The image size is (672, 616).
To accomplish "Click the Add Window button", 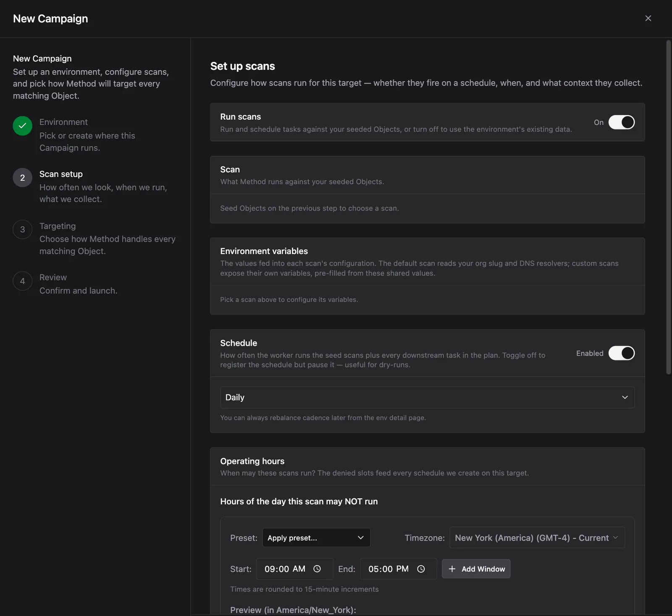I will point(476,569).
